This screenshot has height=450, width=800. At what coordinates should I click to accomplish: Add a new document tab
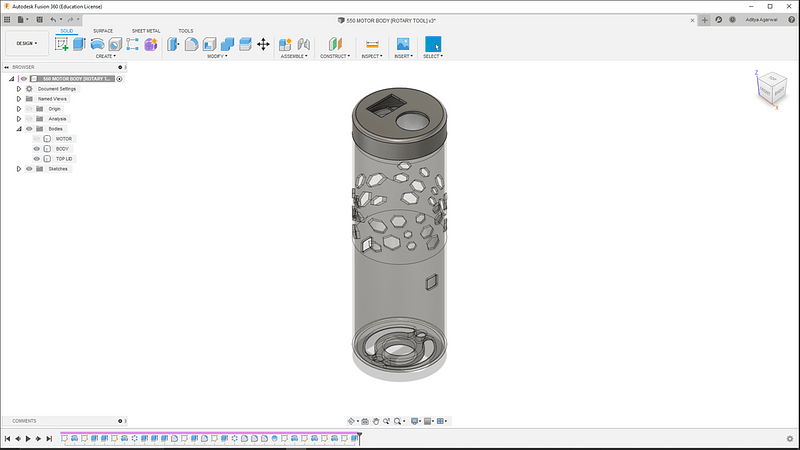(705, 20)
